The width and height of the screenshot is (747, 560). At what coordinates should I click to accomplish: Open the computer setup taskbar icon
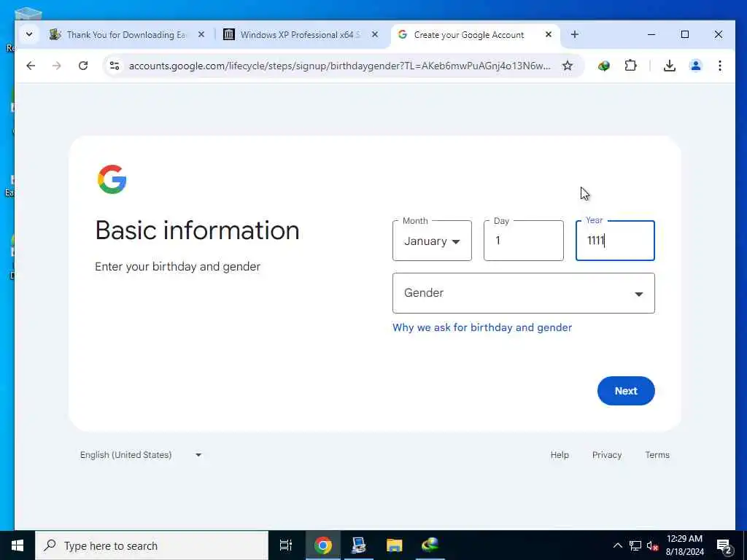click(358, 545)
